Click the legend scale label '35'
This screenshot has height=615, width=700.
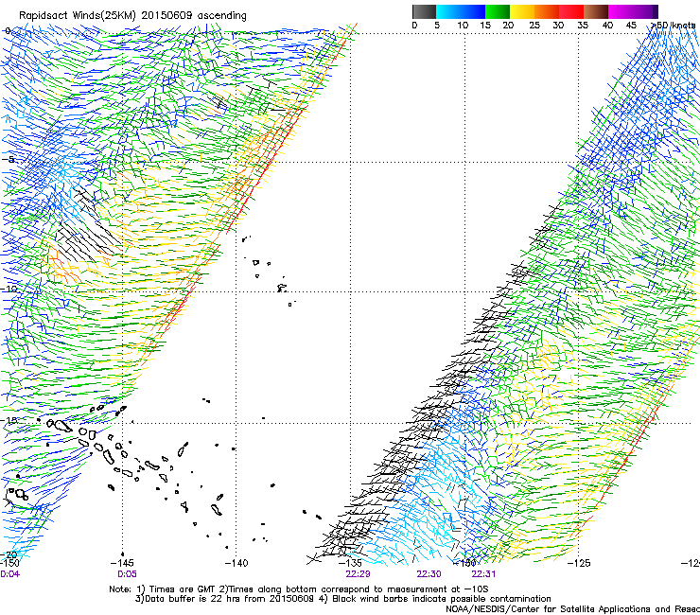583,26
